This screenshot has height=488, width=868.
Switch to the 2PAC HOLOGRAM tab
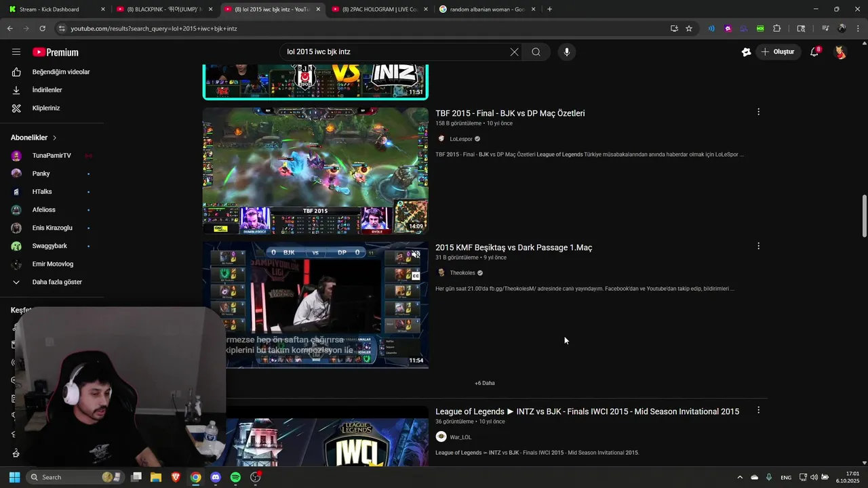click(x=378, y=9)
